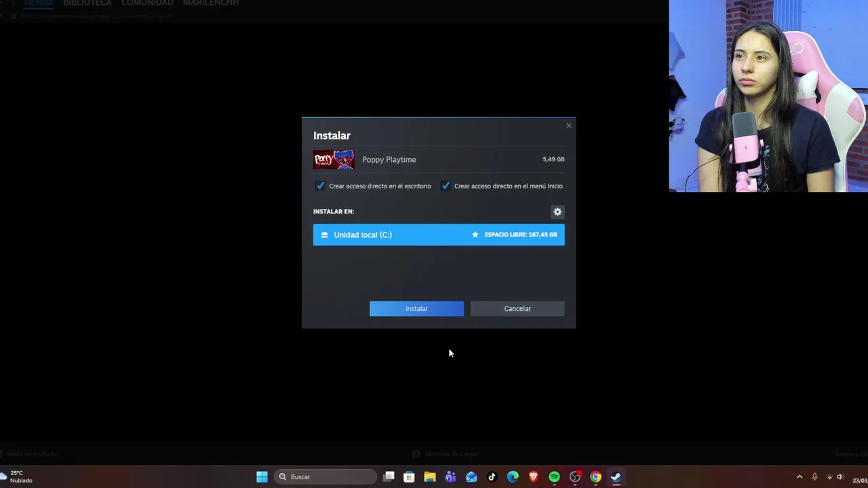Image resolution: width=868 pixels, height=488 pixels.
Task: Click the Steam taskbar icon
Action: tap(616, 477)
